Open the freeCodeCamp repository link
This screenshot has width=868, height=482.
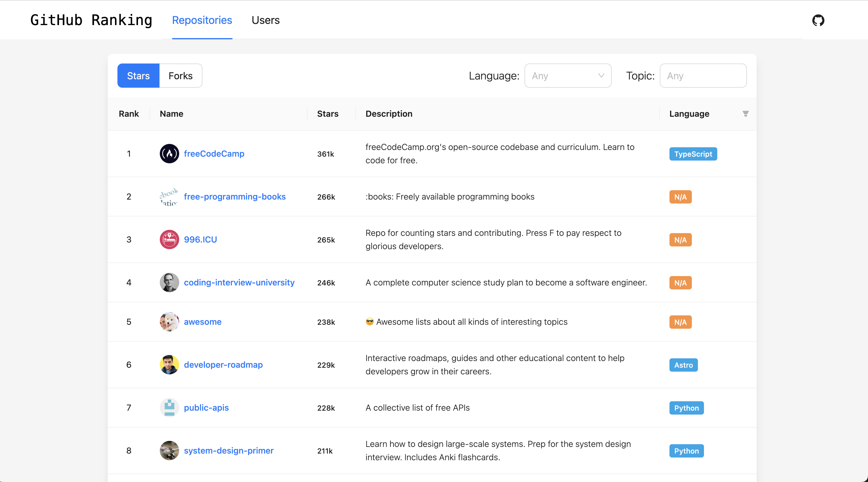(x=214, y=154)
